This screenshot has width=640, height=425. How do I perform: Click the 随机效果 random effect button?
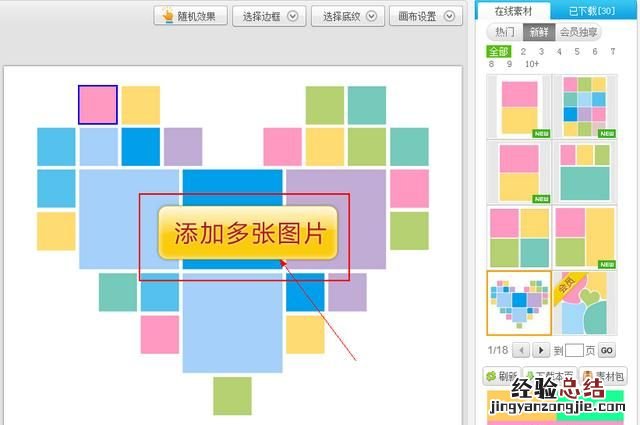point(190,16)
